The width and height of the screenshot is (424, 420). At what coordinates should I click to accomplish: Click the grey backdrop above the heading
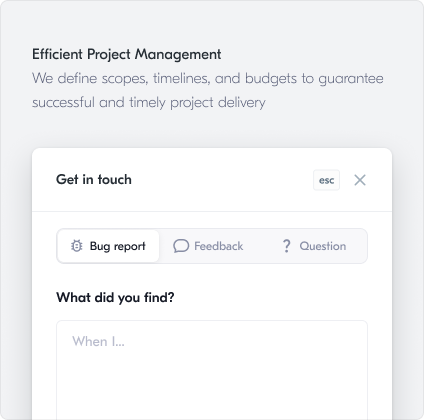point(212,22)
